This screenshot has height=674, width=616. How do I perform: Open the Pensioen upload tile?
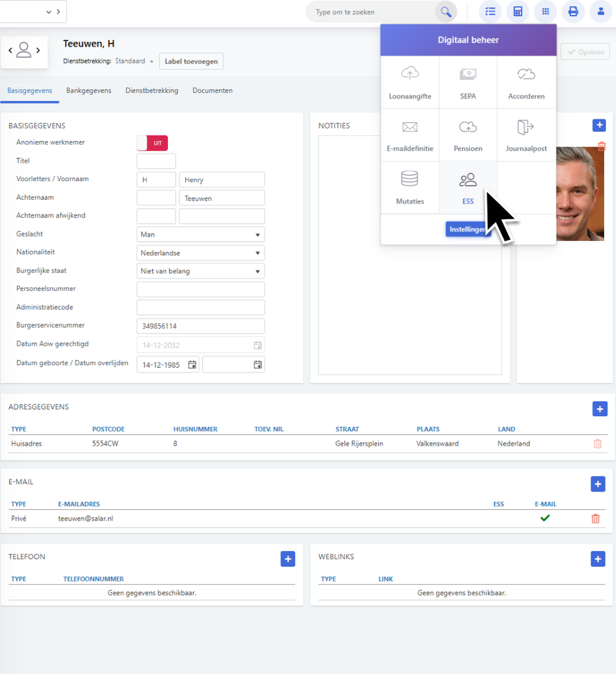point(468,135)
